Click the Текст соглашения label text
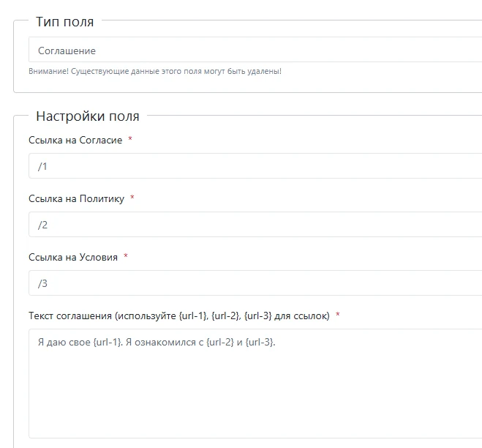The width and height of the screenshot is (482, 448). (179, 316)
